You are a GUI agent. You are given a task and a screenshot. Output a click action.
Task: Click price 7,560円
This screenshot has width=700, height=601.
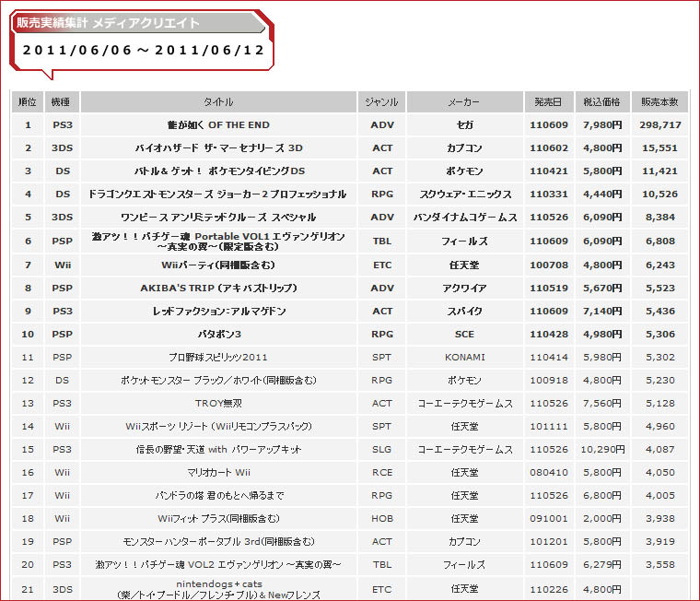pyautogui.click(x=602, y=404)
